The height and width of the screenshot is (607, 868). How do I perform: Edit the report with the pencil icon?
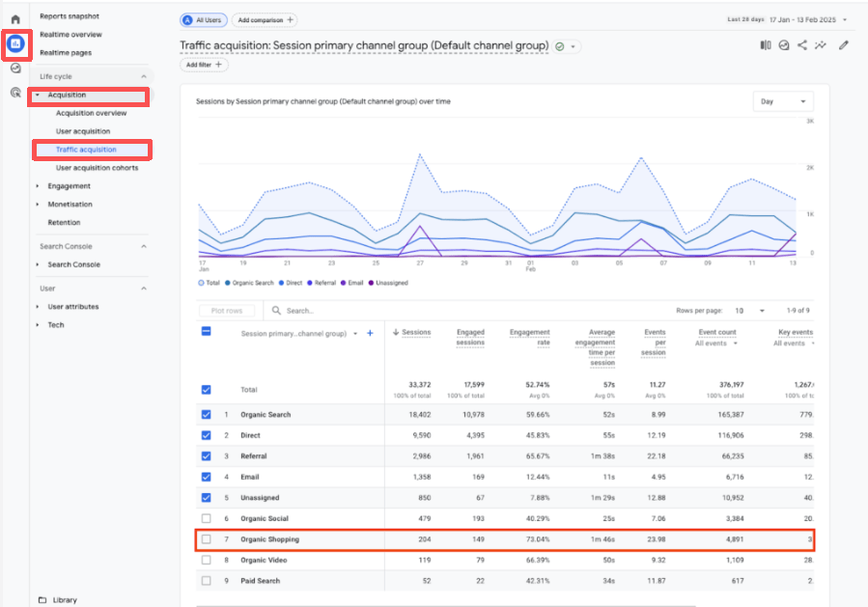(843, 44)
